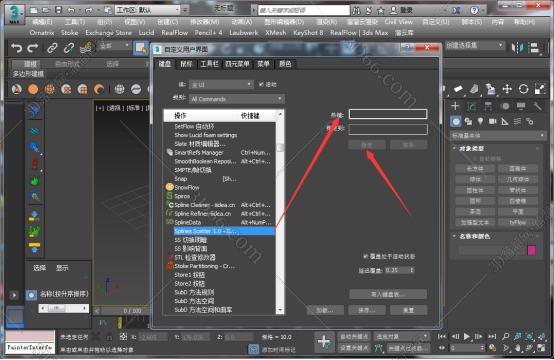This screenshot has height=360, width=554.
Task: Select the Shapes category icon
Action: pyautogui.click(x=468, y=122)
